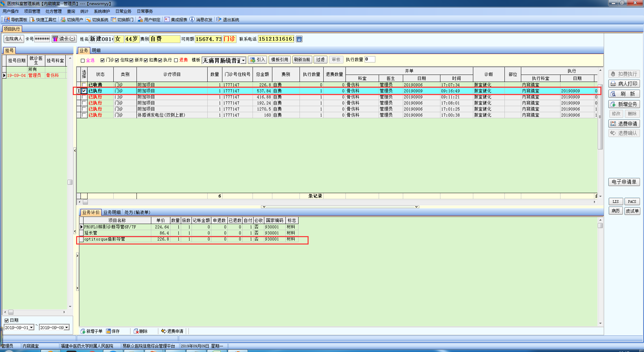This screenshot has height=352, width=644.
Task: Open the 模板 template dropdown
Action: point(244,60)
